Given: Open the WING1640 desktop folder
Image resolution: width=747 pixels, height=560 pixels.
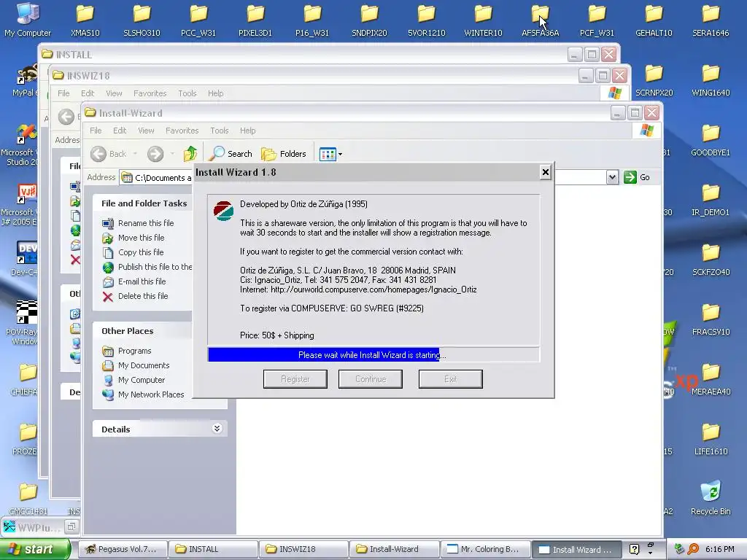Looking at the screenshot, I should pos(711,80).
